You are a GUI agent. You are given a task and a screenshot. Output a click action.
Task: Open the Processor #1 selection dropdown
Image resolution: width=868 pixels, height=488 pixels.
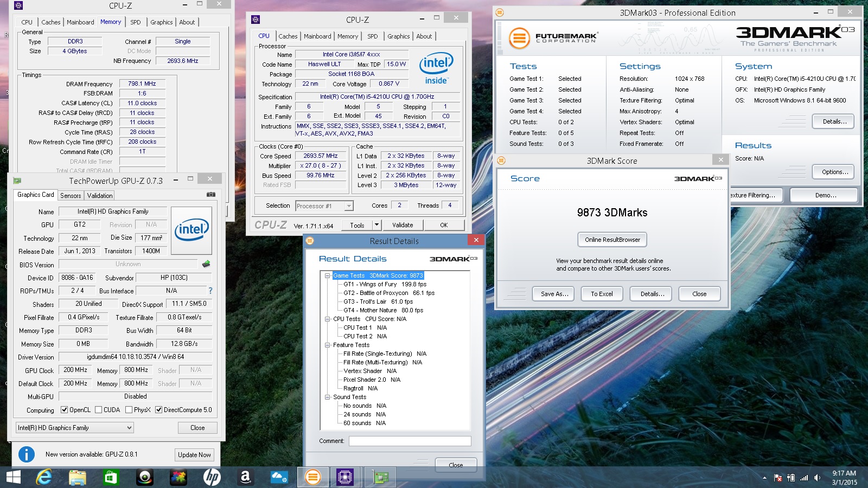point(324,206)
